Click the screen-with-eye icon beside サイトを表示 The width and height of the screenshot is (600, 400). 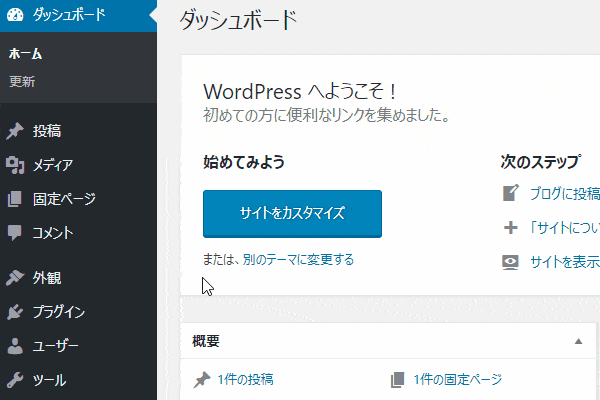[510, 262]
